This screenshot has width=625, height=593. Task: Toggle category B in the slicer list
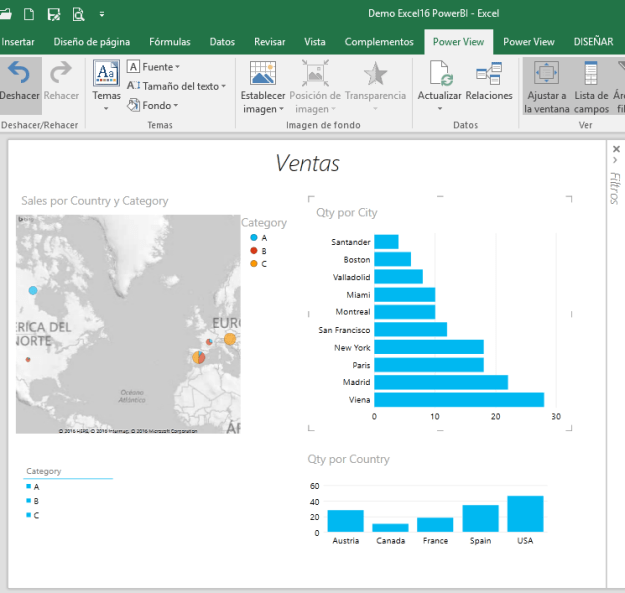coord(36,500)
